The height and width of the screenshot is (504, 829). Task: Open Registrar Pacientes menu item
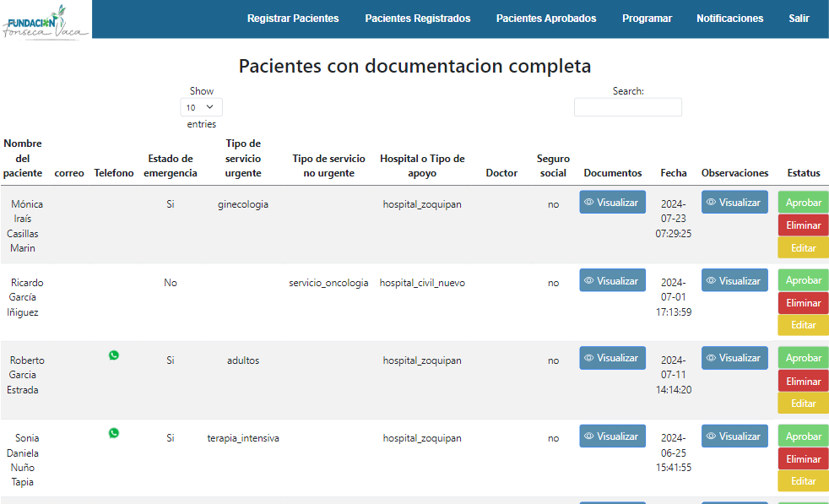(293, 19)
